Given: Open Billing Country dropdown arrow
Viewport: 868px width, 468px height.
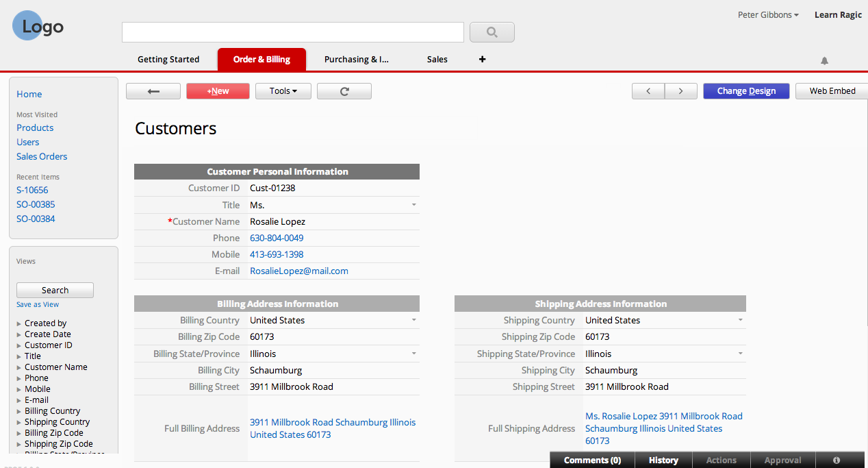Looking at the screenshot, I should pyautogui.click(x=413, y=320).
